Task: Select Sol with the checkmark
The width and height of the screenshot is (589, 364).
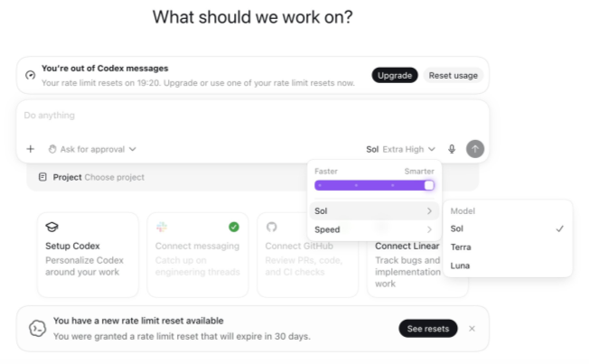Action: pyautogui.click(x=508, y=229)
